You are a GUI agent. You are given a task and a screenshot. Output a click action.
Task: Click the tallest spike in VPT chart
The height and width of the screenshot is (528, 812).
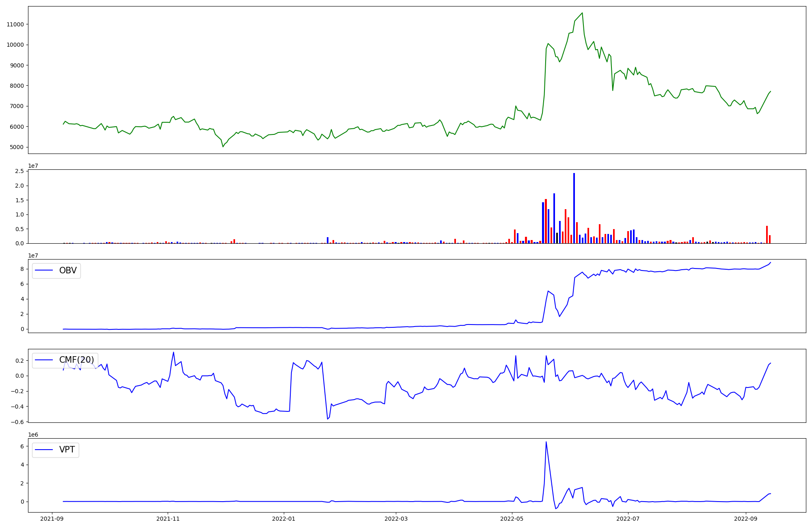(546, 443)
